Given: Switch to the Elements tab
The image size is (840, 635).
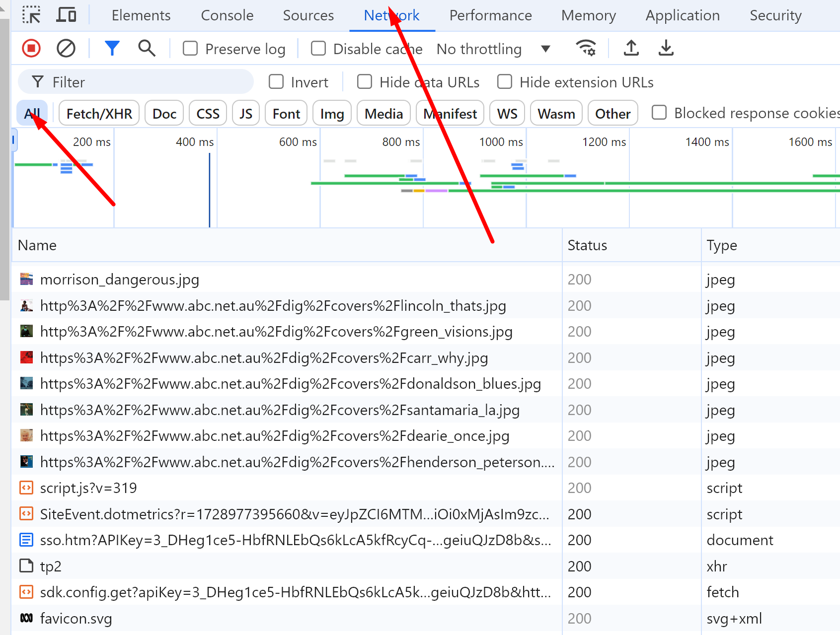Looking at the screenshot, I should pyautogui.click(x=141, y=15).
